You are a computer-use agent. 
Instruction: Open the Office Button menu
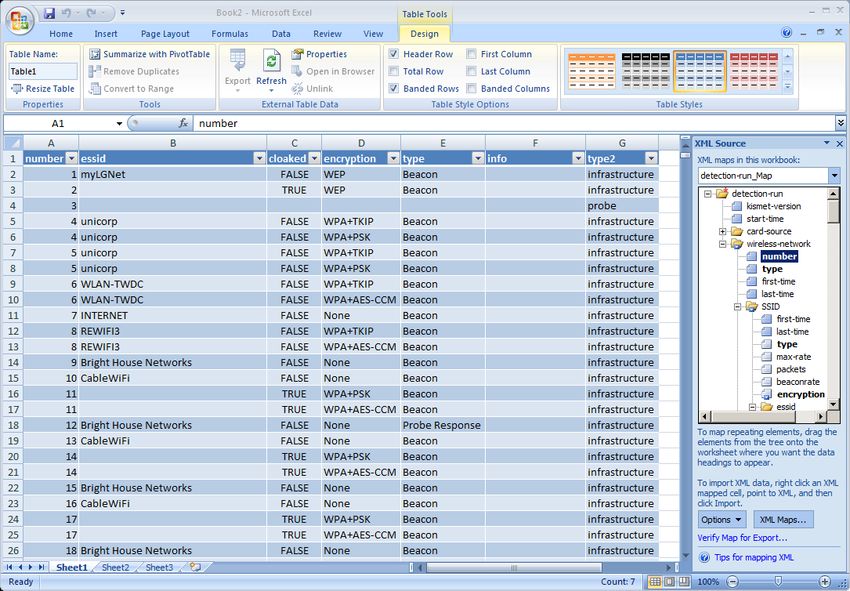(x=20, y=21)
